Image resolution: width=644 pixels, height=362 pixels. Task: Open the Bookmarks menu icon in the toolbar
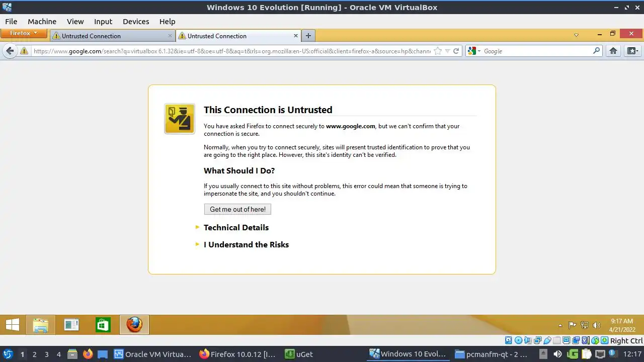[x=632, y=51]
